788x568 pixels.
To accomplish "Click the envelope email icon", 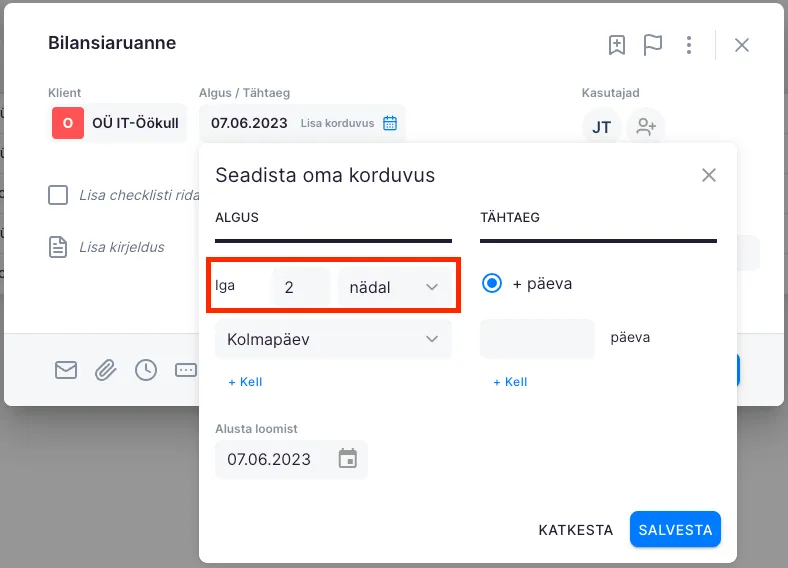I will tap(66, 370).
